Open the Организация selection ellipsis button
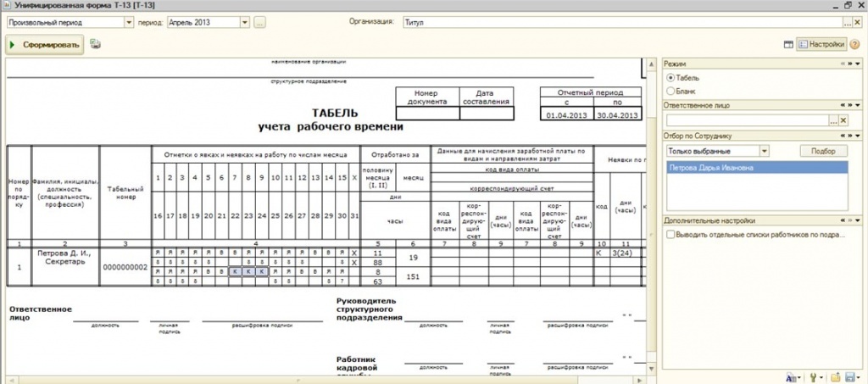 tap(846, 22)
